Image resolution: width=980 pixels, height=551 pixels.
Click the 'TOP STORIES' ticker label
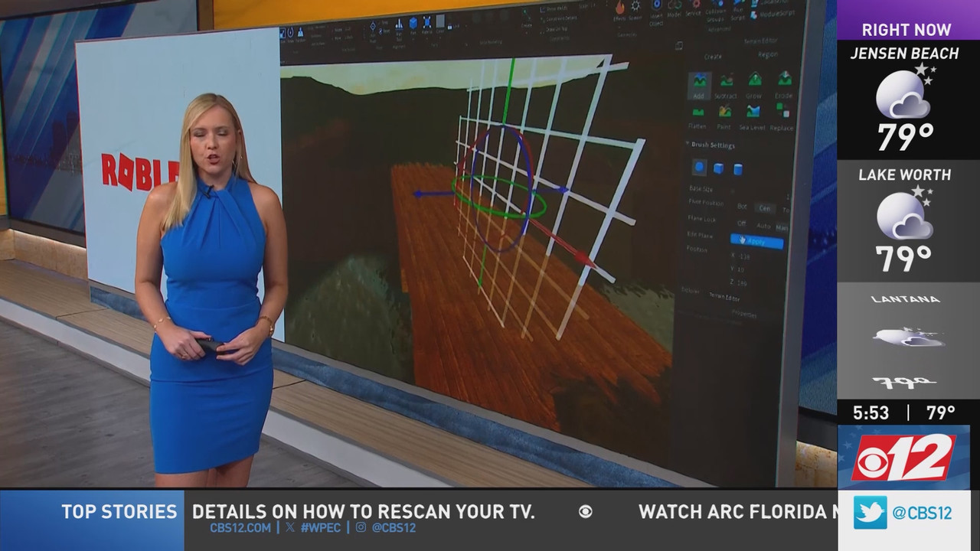coord(119,511)
